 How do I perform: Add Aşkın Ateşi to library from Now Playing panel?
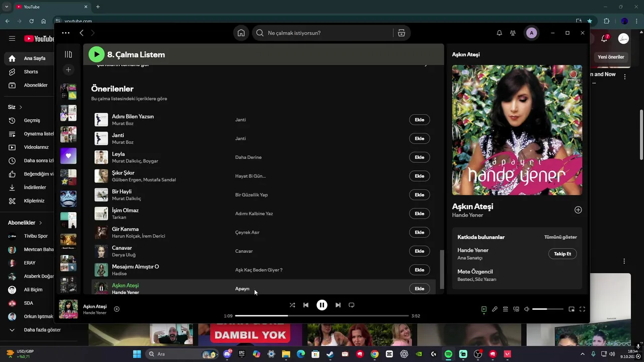578,210
